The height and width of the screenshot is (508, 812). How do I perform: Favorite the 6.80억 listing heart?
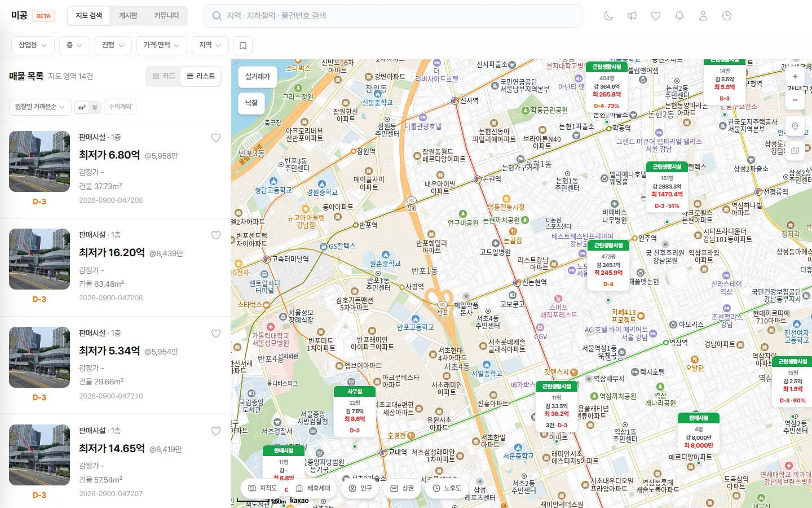coord(216,138)
